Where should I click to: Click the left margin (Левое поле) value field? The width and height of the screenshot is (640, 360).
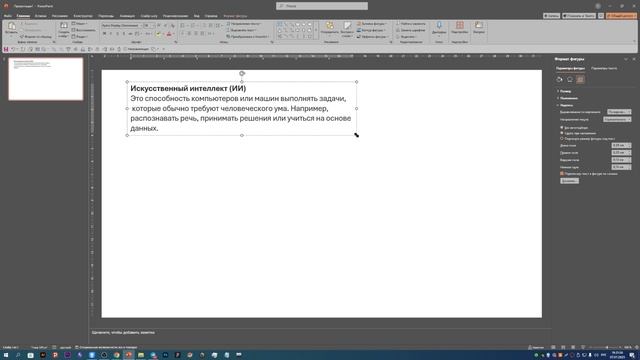coord(621,145)
